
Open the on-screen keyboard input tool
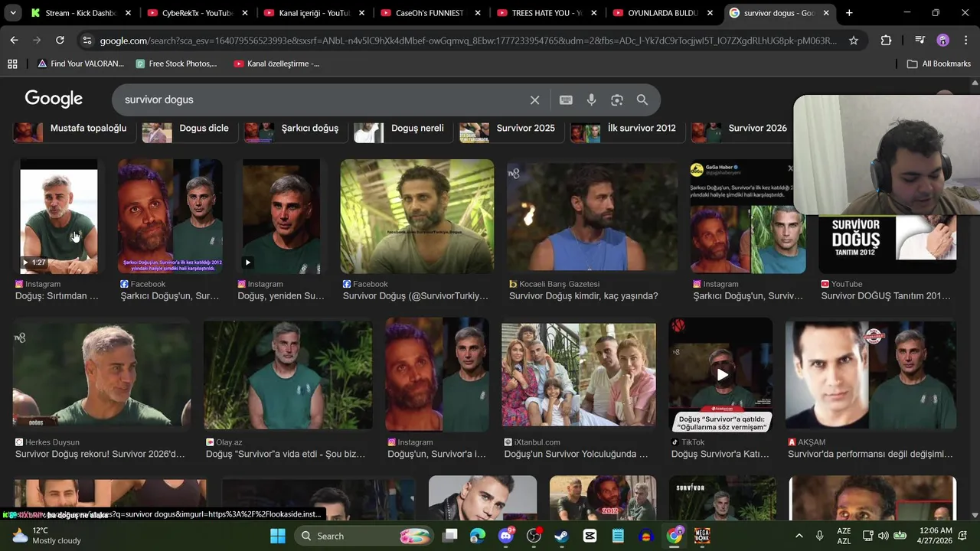click(x=566, y=99)
